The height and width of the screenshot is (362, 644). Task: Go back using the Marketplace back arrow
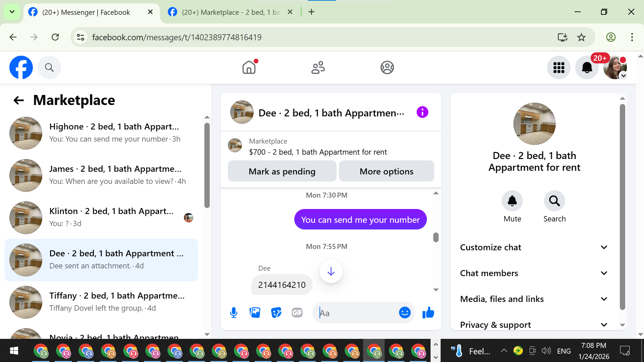click(19, 100)
